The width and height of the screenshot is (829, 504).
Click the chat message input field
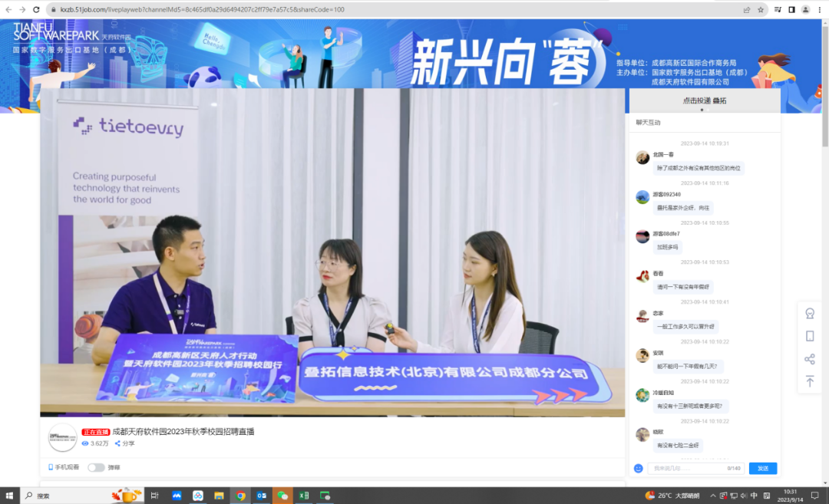click(685, 468)
